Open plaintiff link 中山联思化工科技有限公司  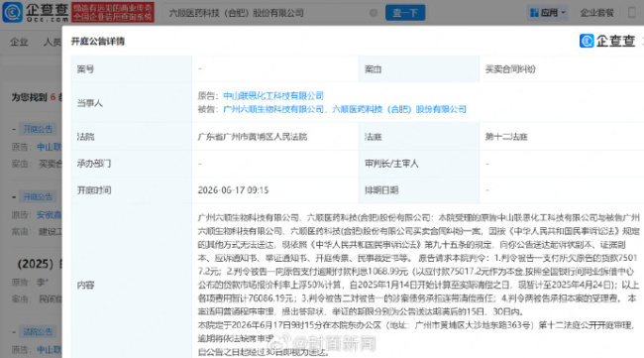click(273, 96)
